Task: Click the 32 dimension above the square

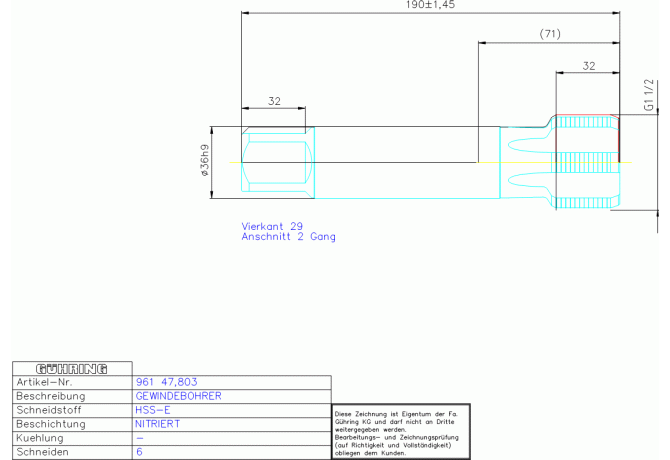Action: (274, 101)
